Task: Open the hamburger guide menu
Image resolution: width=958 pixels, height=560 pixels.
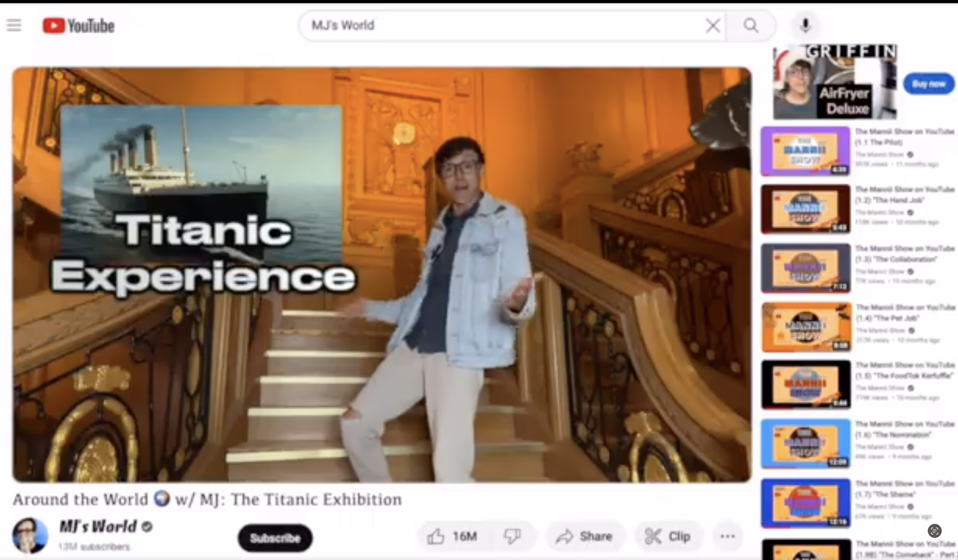Action: pyautogui.click(x=14, y=26)
